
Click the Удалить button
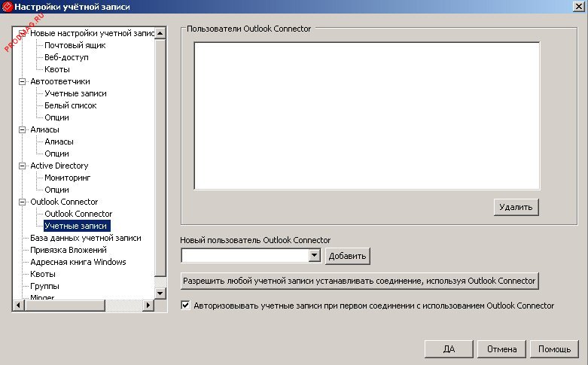[x=516, y=207]
